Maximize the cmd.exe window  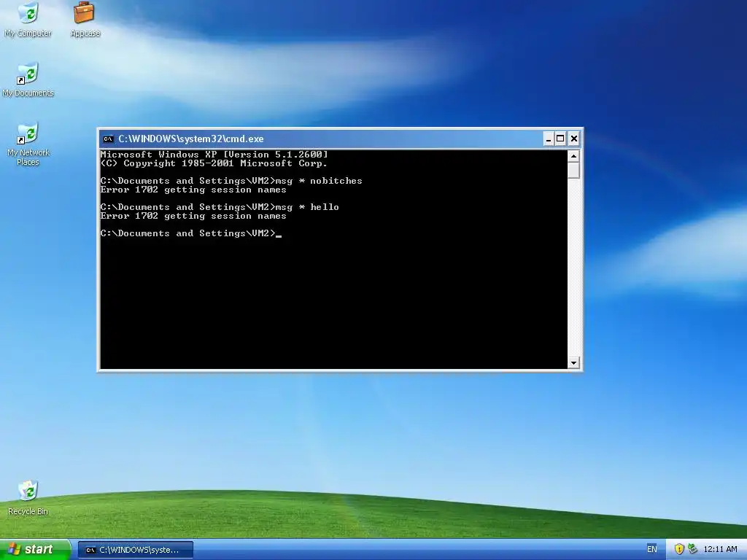pos(561,139)
